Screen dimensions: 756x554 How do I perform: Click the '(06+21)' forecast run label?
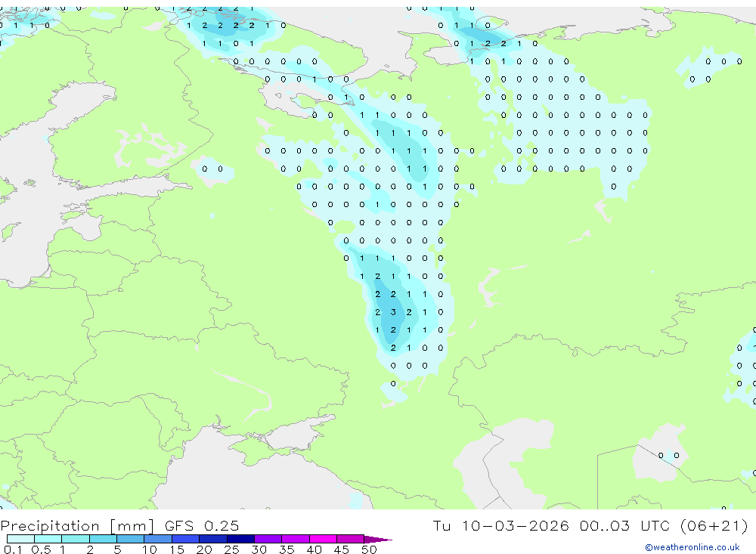(714, 525)
